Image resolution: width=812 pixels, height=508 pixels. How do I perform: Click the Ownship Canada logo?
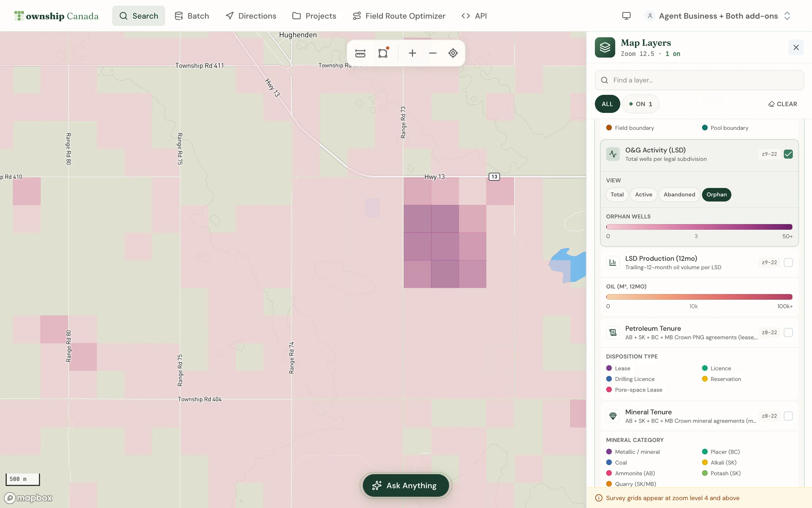(x=57, y=16)
